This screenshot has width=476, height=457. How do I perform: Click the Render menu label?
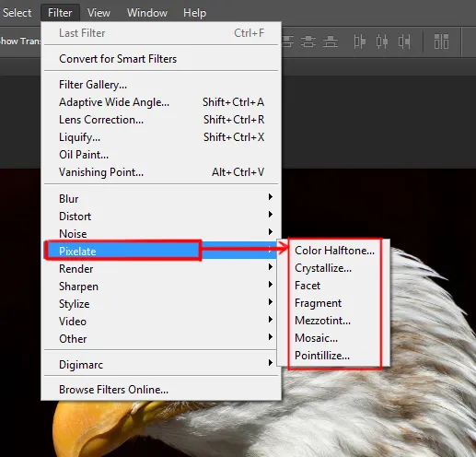pos(76,269)
